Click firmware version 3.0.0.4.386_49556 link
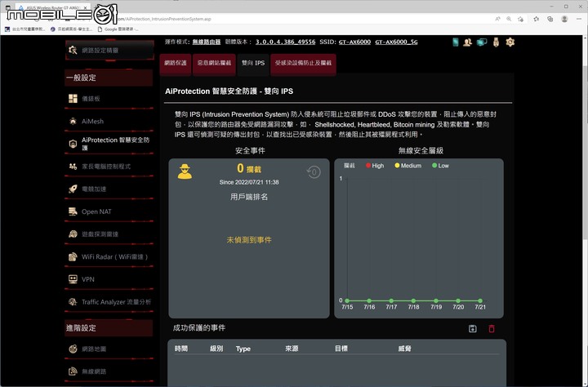This screenshot has width=588, height=387. point(285,42)
